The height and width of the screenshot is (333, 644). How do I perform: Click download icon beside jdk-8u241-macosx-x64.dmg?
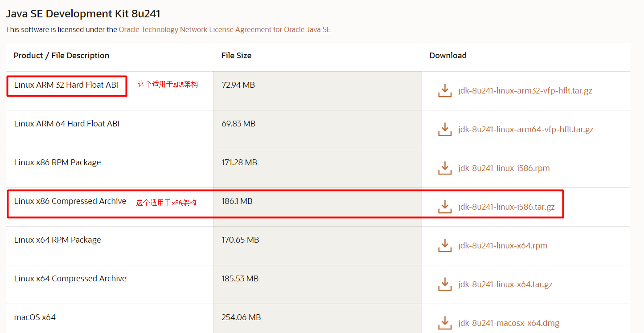coord(445,323)
